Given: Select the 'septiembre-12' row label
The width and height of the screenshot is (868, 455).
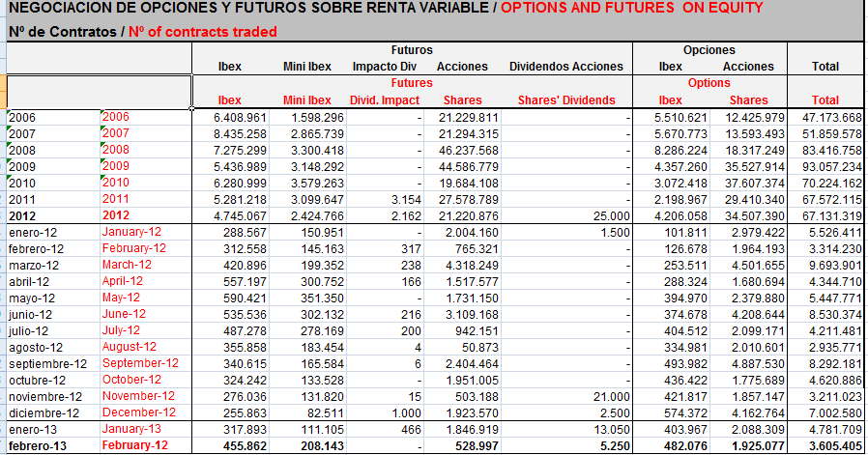Looking at the screenshot, I should point(47,364).
